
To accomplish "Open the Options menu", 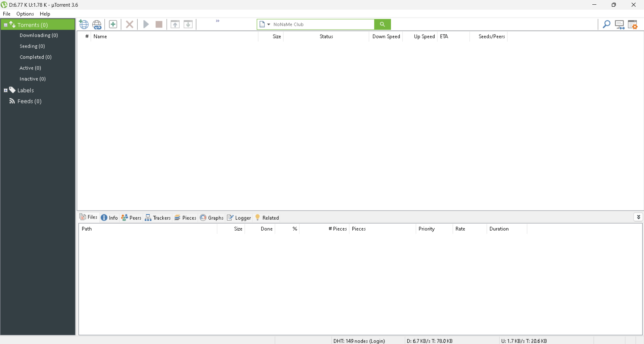I will click(x=25, y=14).
